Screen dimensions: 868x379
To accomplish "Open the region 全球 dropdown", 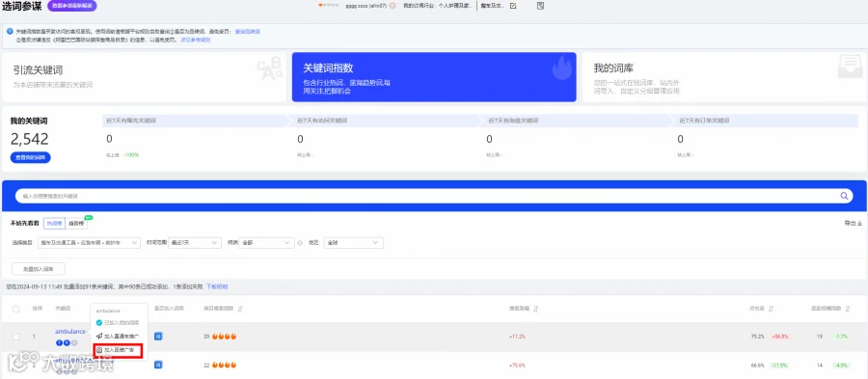I will tap(353, 243).
